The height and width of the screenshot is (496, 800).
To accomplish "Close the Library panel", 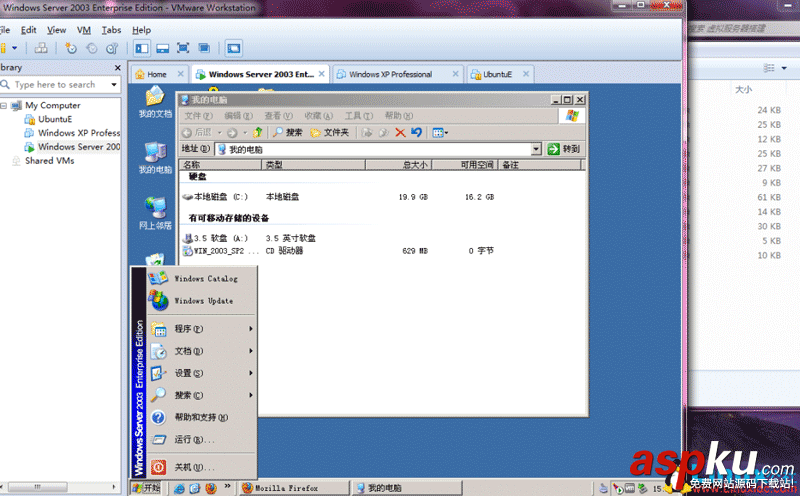I will click(x=118, y=67).
